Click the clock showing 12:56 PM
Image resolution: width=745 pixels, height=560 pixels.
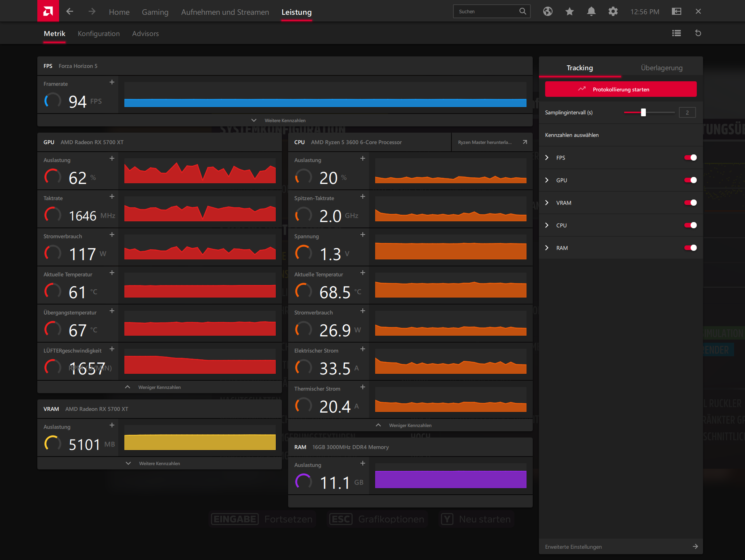click(645, 12)
